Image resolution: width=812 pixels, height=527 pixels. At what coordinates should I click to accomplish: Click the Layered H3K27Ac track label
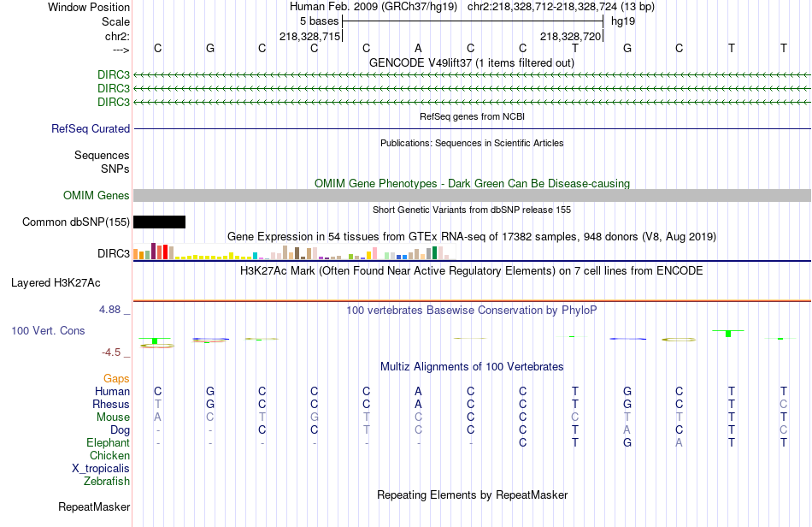pyautogui.click(x=56, y=283)
